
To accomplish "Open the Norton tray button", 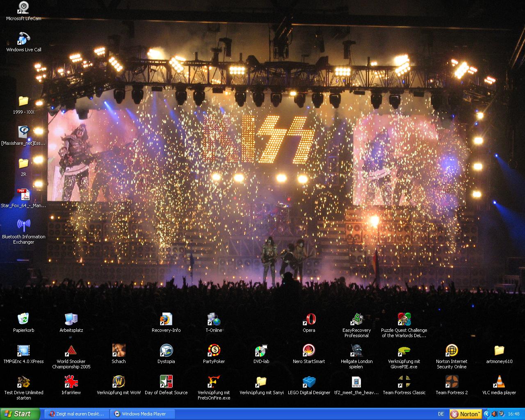I will pos(466,414).
